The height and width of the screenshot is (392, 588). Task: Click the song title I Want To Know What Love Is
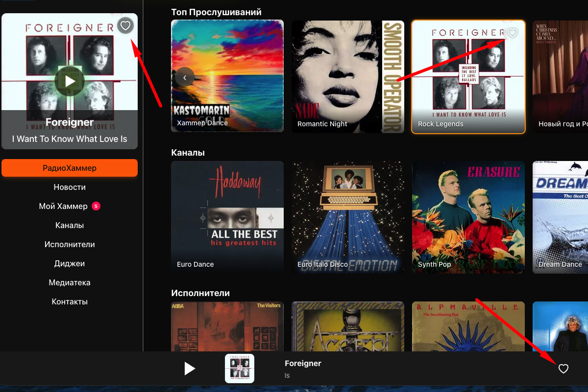(x=70, y=139)
